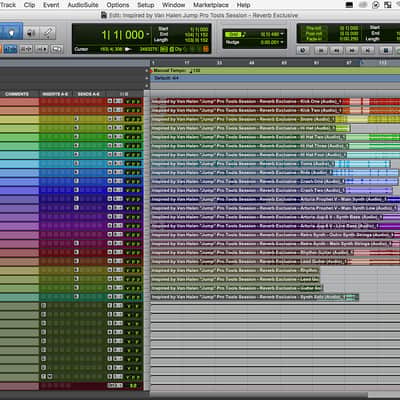Select the Grabber hand tool
Image resolution: width=400 pixels, height=400 pixels.
pyautogui.click(x=11, y=32)
